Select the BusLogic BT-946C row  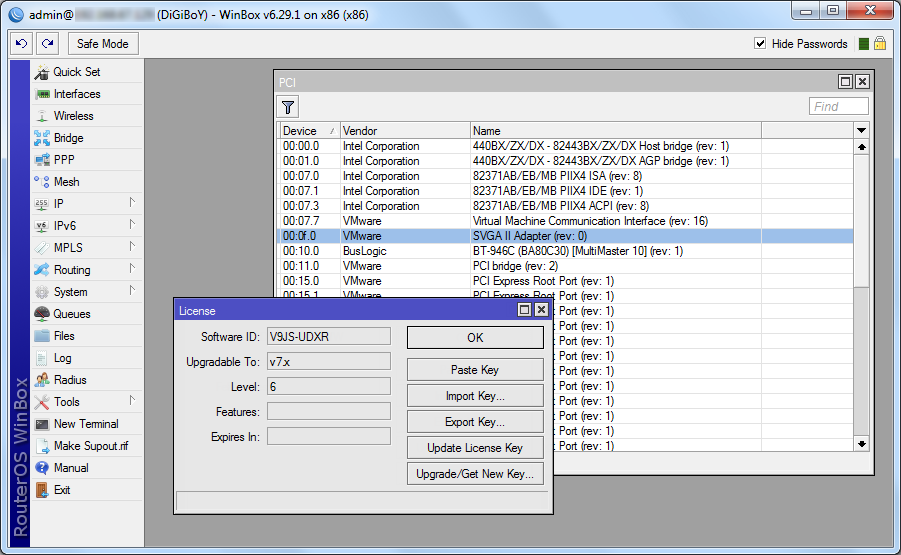click(x=565, y=251)
